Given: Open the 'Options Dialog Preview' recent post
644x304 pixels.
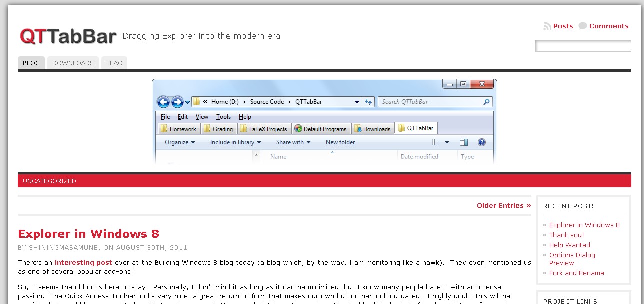Looking at the screenshot, I should click(x=572, y=259).
